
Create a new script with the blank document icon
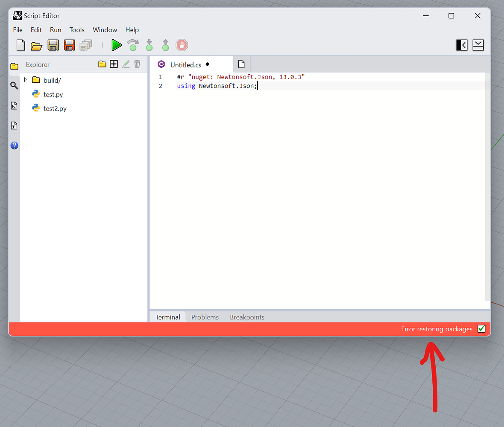(x=21, y=45)
